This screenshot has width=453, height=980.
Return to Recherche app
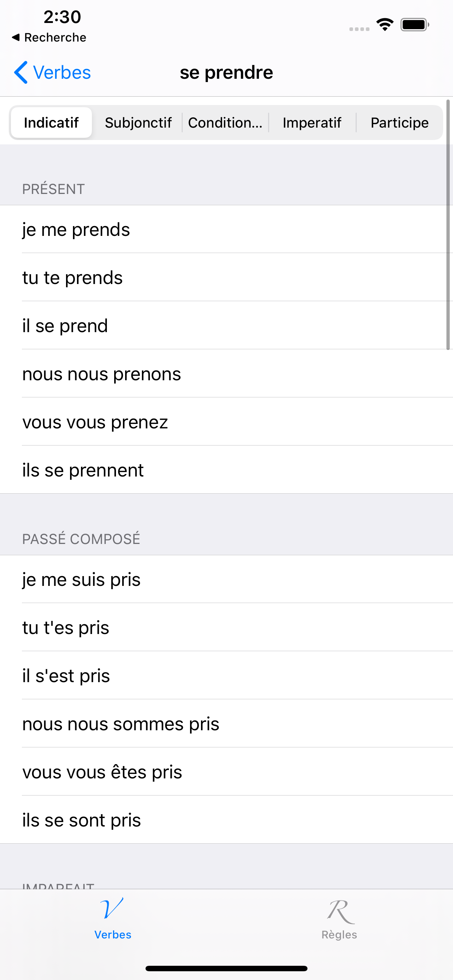point(55,37)
